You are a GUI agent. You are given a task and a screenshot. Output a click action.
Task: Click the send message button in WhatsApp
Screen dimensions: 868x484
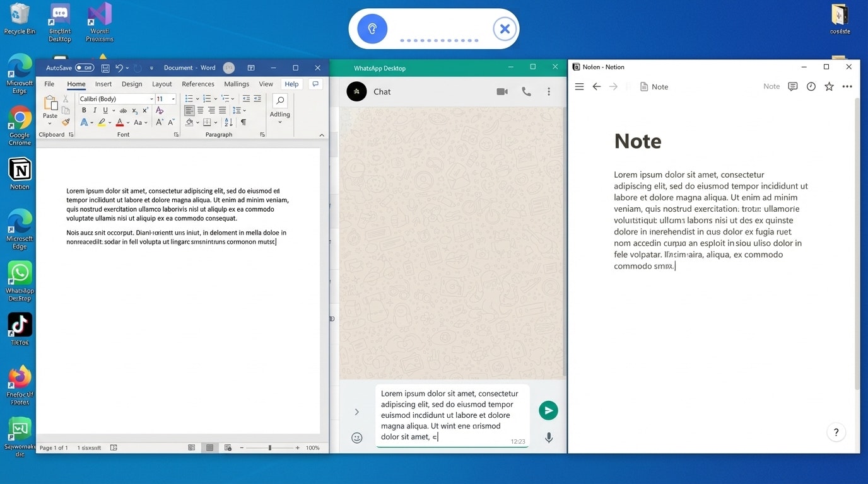click(x=548, y=410)
